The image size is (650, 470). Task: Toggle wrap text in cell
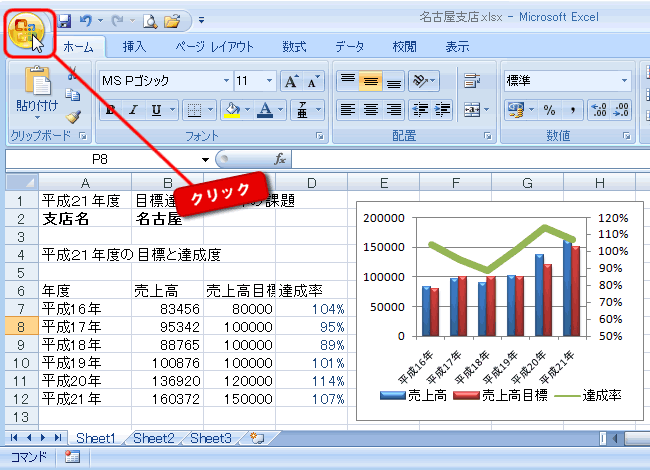(472, 81)
